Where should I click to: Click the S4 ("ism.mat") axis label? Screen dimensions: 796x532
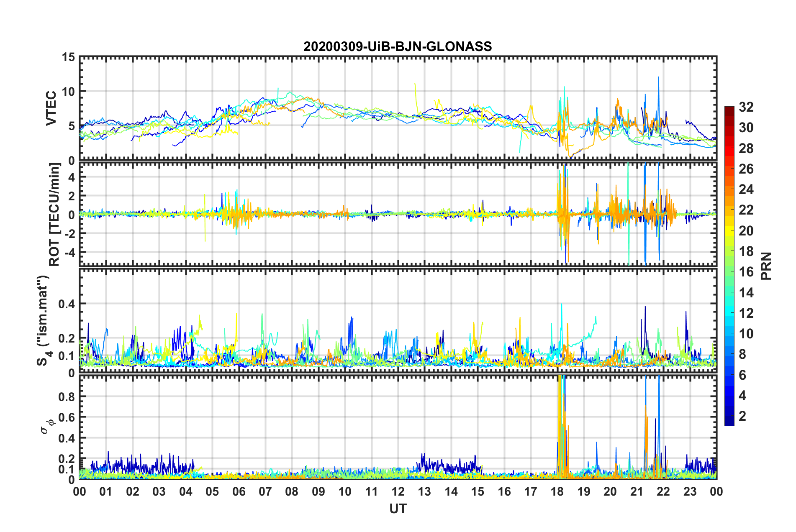pos(44,321)
